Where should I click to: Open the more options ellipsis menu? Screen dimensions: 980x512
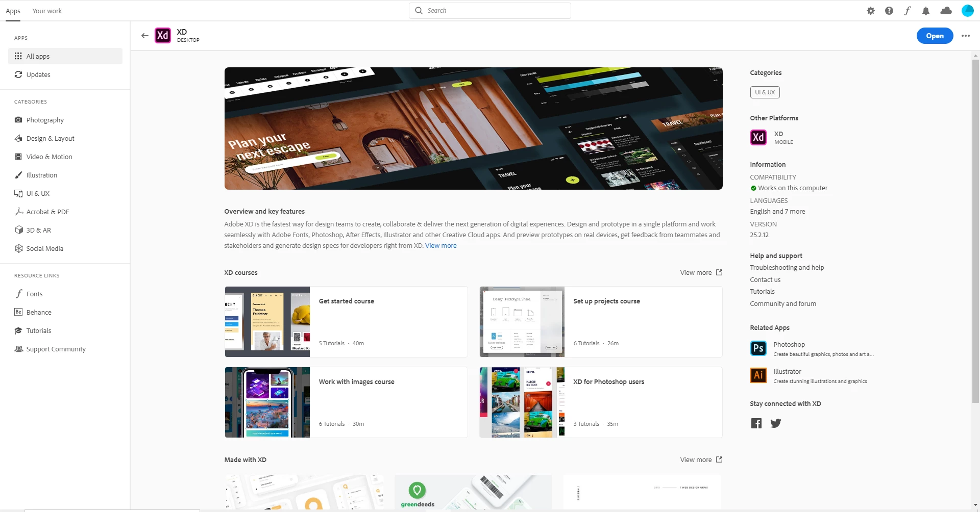click(x=966, y=36)
